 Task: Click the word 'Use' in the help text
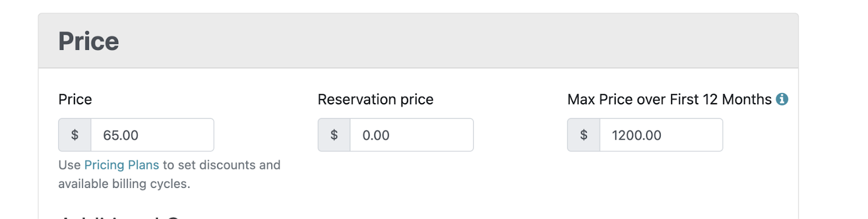[x=69, y=165]
